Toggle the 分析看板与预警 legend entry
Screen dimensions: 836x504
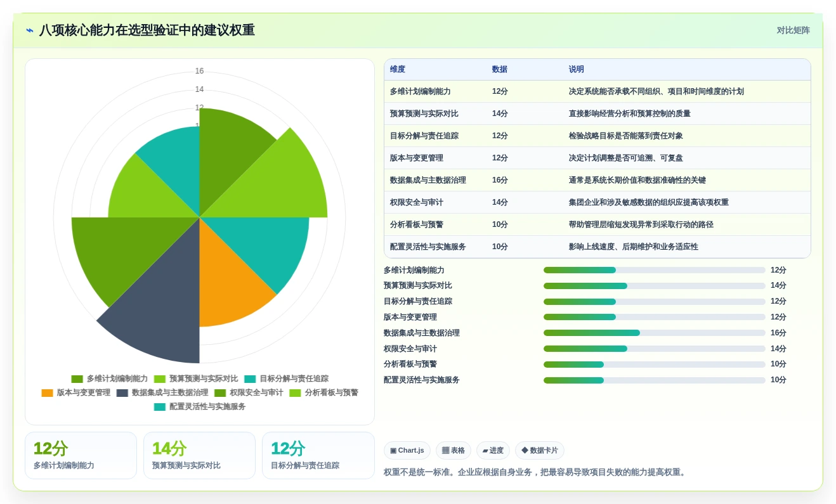click(323, 392)
